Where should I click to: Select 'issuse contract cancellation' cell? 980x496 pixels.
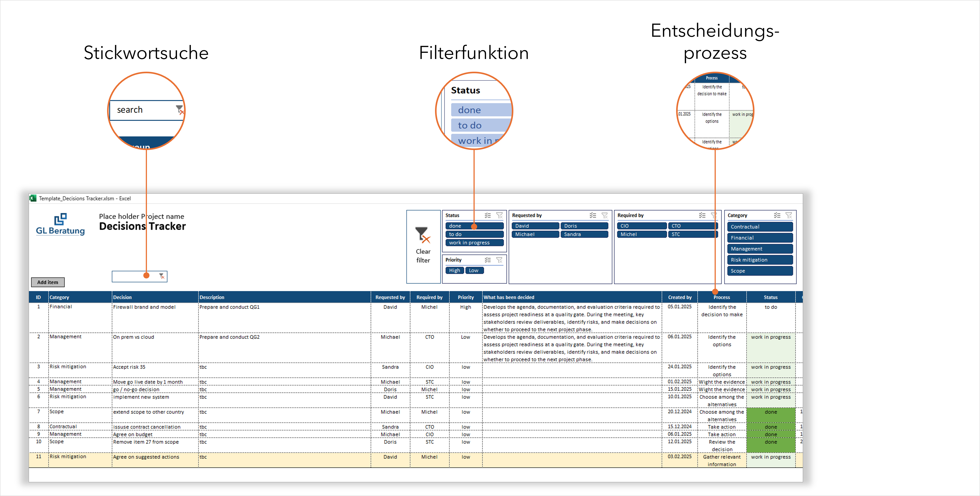155,427
